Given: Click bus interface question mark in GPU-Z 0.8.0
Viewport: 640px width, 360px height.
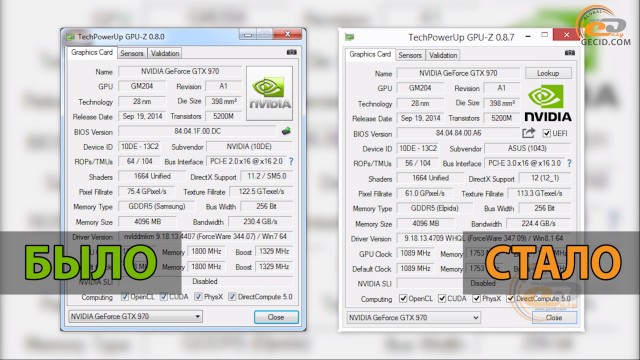Looking at the screenshot, I should tap(291, 162).
